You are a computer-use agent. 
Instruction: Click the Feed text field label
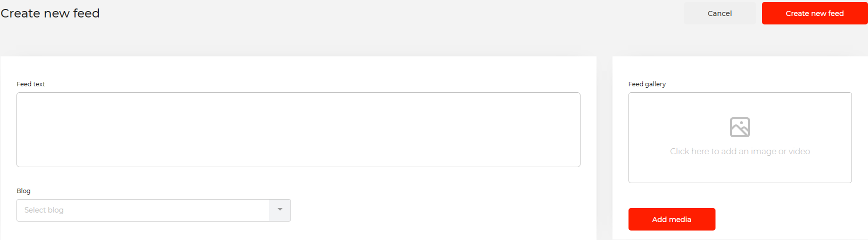click(30, 84)
